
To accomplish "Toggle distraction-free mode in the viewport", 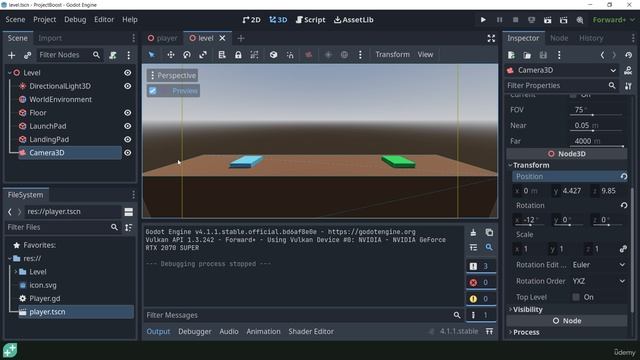I will coord(491,38).
